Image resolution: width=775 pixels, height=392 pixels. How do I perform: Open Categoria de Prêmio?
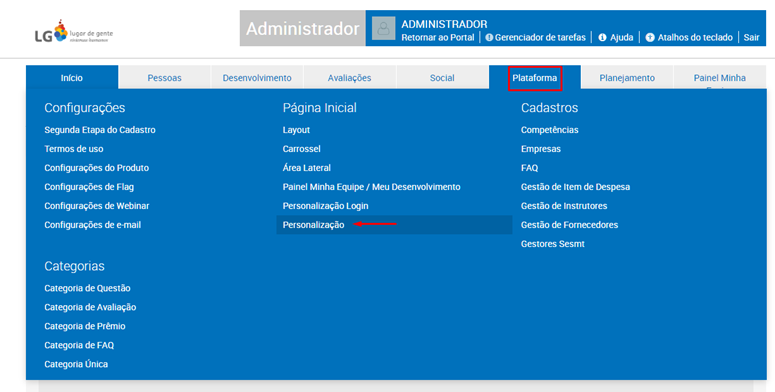tap(85, 326)
